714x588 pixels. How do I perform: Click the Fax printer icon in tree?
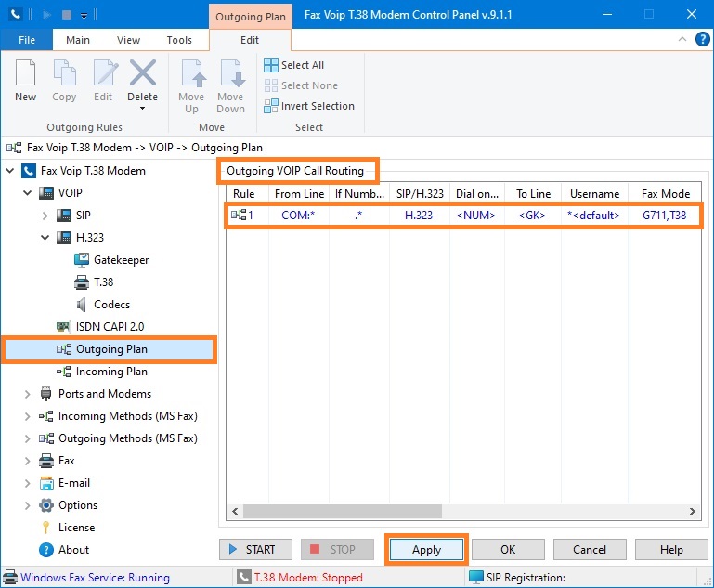pyautogui.click(x=46, y=461)
